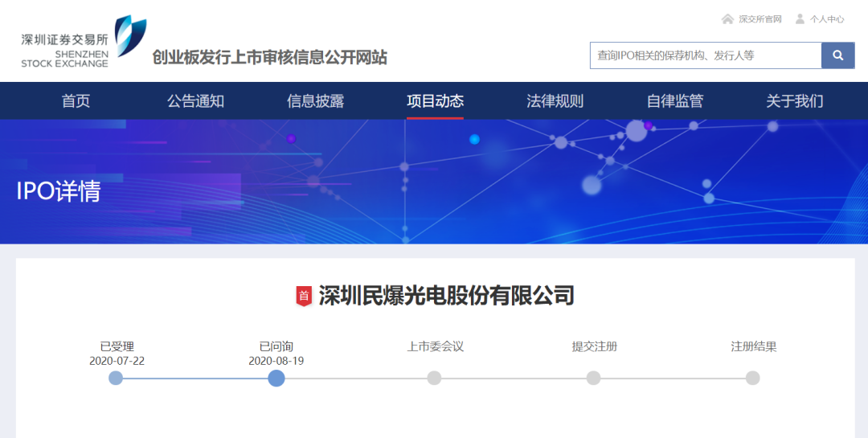868x438 pixels.
Task: Click the 注册结果 progress marker dot
Action: coord(752,379)
